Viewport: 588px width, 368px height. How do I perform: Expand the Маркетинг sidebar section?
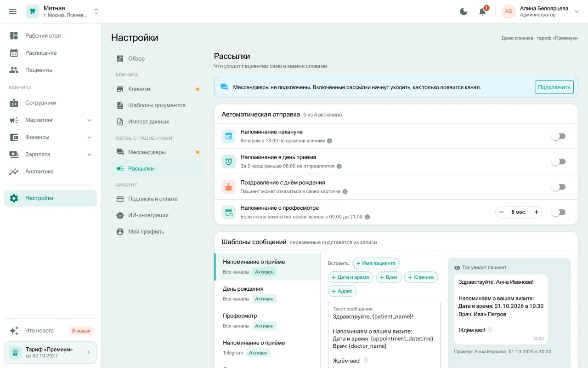tap(51, 120)
